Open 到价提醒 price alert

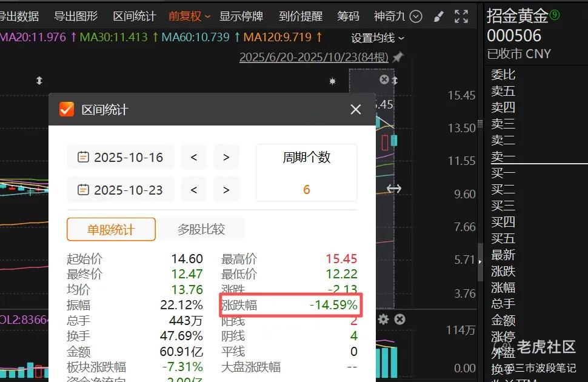tap(301, 16)
